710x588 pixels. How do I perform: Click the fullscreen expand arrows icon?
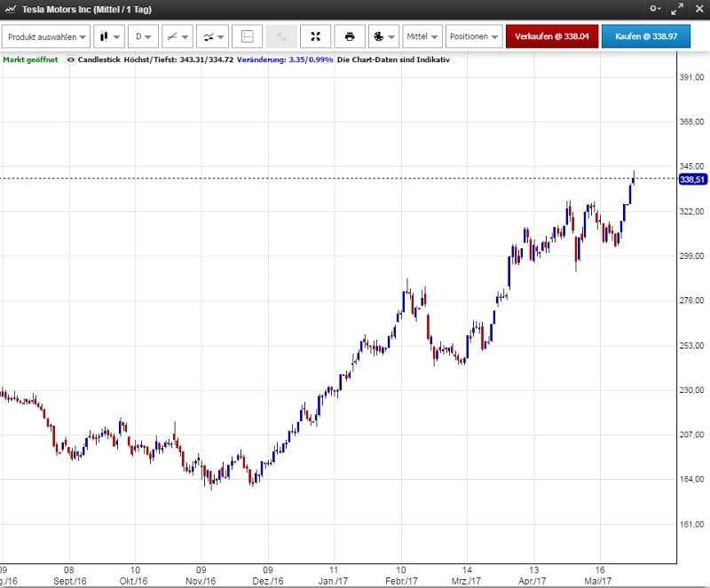pos(316,37)
